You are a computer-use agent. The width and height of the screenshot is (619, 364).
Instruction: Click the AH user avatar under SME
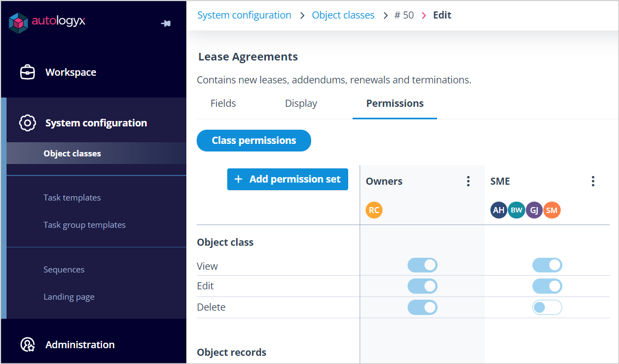[x=499, y=210]
